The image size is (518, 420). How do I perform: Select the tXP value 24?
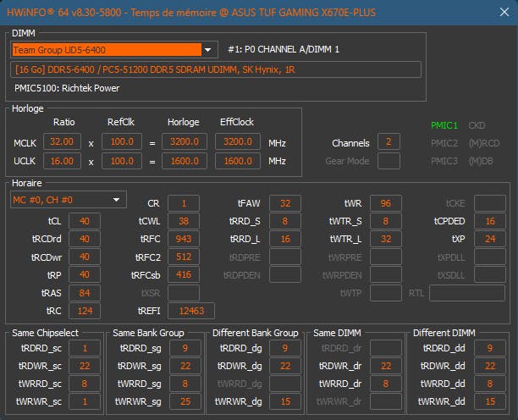pyautogui.click(x=489, y=239)
